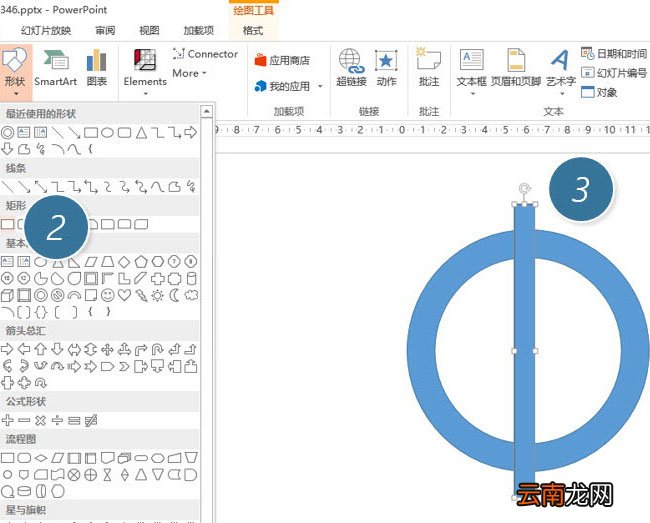The image size is (650, 523).
Task: Click the 动作 action button
Action: tap(386, 68)
